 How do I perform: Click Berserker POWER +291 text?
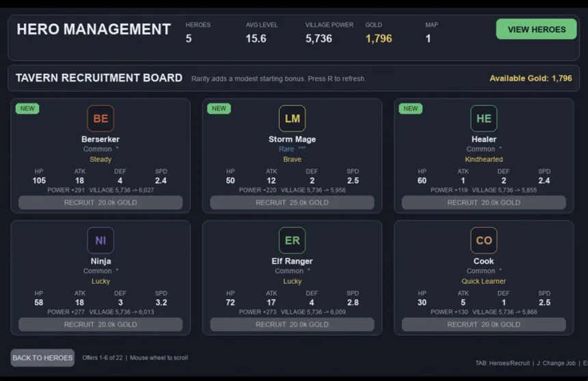66,190
